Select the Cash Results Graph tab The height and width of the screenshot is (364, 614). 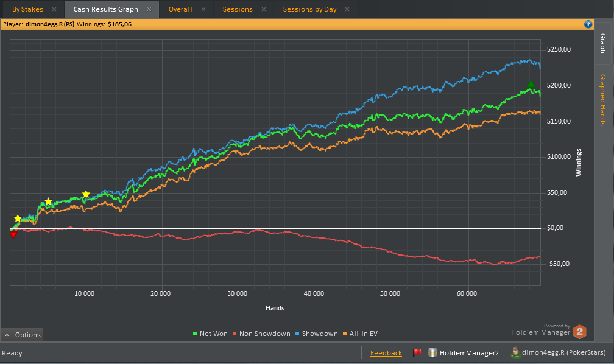coord(106,9)
